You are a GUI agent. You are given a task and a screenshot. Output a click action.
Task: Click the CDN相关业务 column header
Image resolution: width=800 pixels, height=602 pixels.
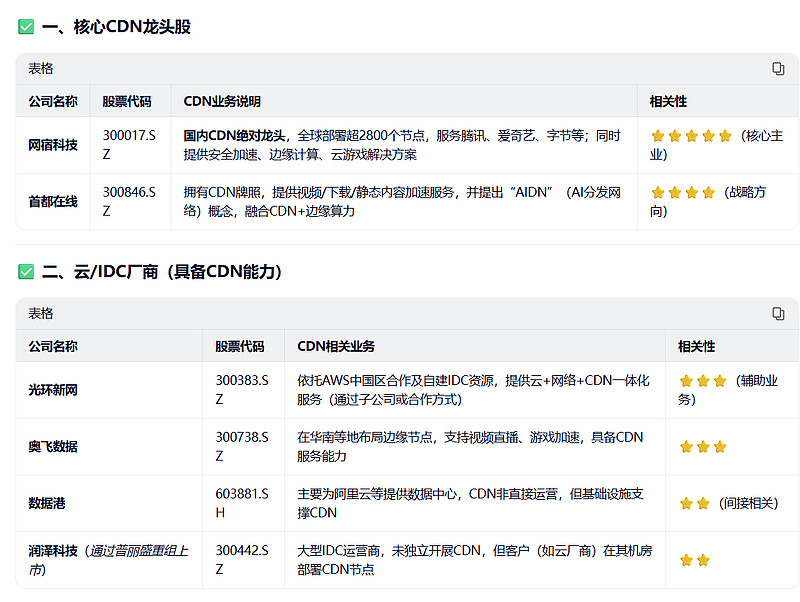click(336, 346)
